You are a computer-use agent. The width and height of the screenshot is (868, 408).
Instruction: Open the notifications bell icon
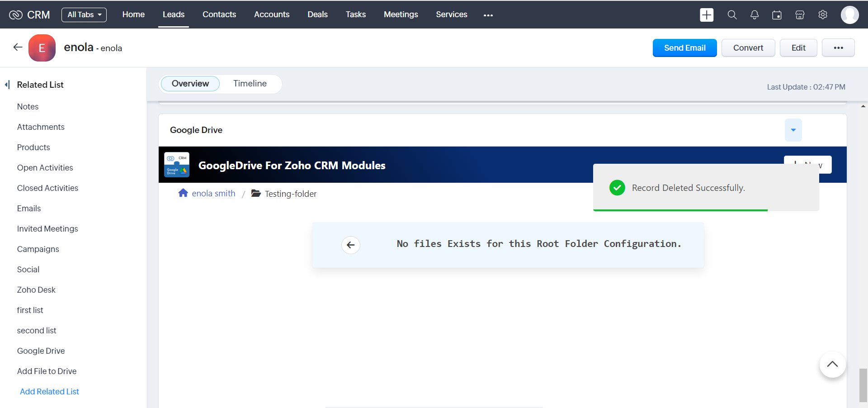coord(755,15)
